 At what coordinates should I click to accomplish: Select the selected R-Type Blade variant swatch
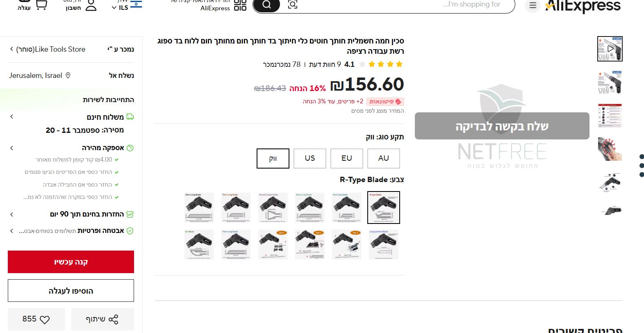click(x=384, y=208)
